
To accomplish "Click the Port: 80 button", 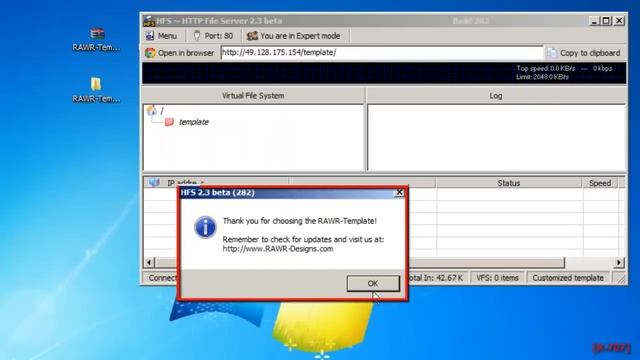I will point(213,36).
